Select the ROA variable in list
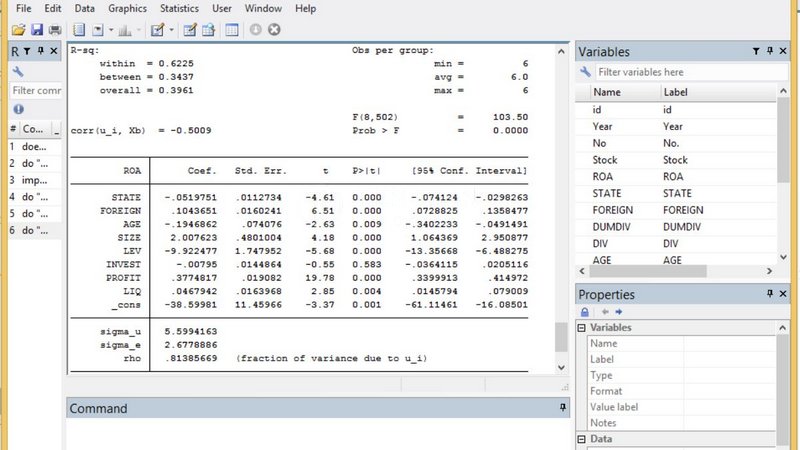Viewport: 800px width, 450px height. click(676, 177)
